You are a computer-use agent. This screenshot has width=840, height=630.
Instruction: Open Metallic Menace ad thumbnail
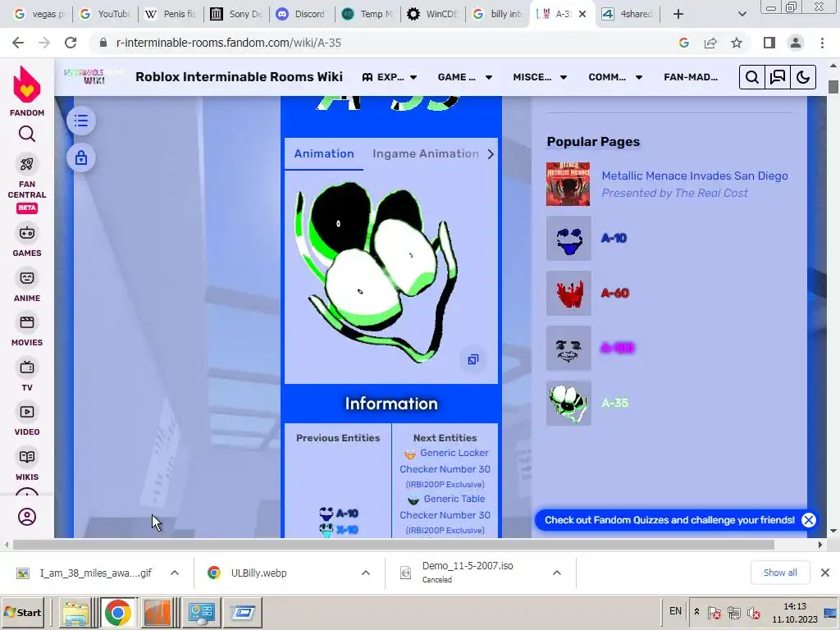568,184
